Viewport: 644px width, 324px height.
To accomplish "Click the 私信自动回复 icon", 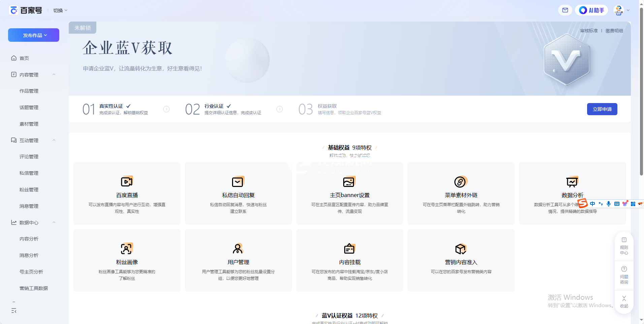I will (x=238, y=182).
